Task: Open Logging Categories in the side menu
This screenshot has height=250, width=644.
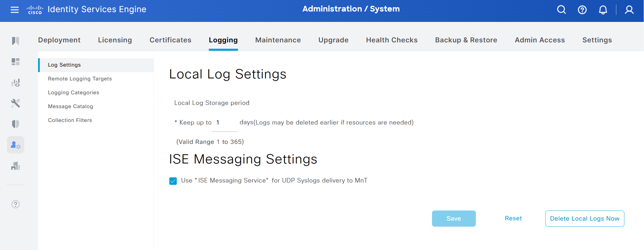Action: [x=73, y=93]
